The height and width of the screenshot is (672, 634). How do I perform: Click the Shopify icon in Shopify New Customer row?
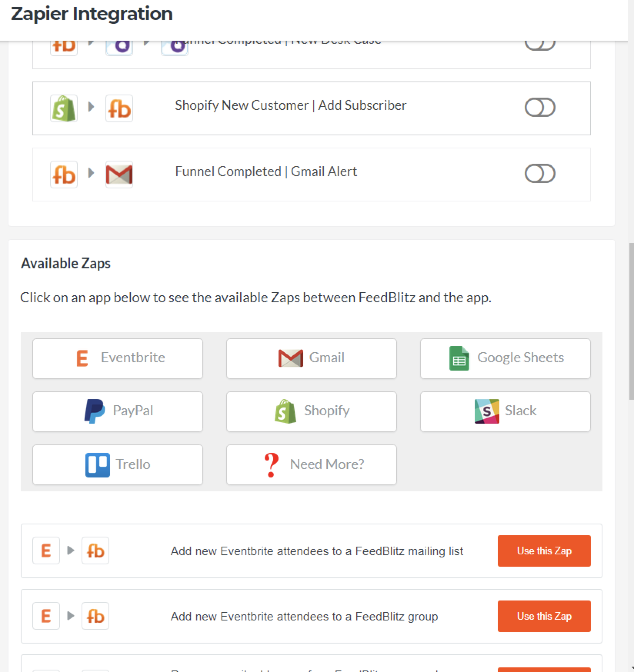64,108
